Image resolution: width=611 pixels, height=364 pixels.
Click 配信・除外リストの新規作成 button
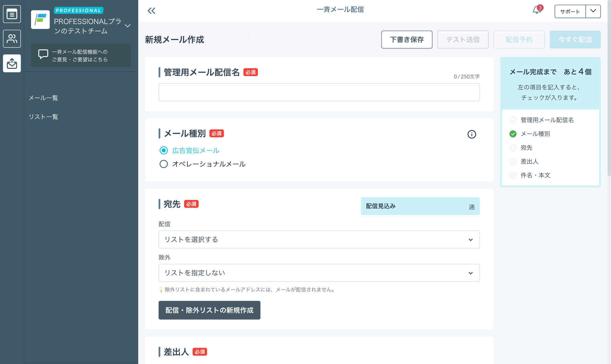click(x=209, y=310)
